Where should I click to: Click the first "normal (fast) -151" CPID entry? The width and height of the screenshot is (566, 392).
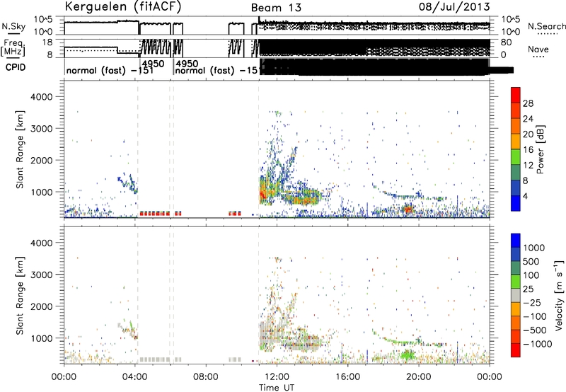point(110,70)
